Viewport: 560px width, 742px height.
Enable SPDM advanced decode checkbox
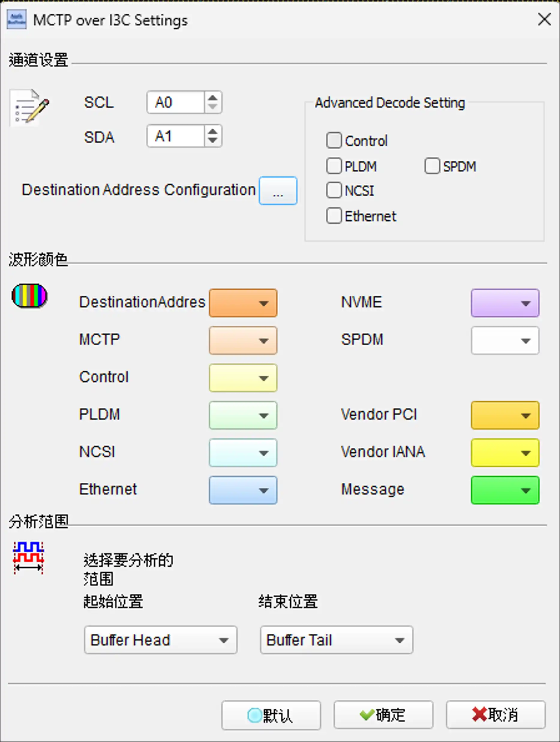pos(432,166)
